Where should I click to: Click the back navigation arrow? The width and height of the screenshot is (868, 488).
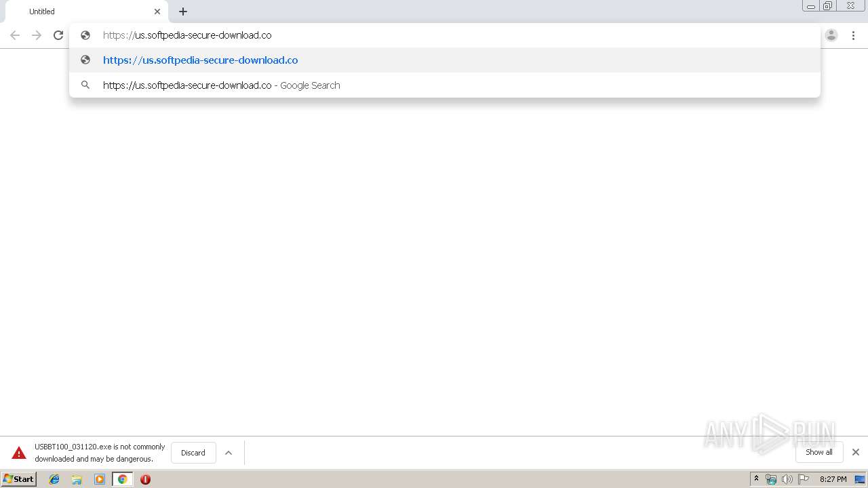(x=15, y=35)
